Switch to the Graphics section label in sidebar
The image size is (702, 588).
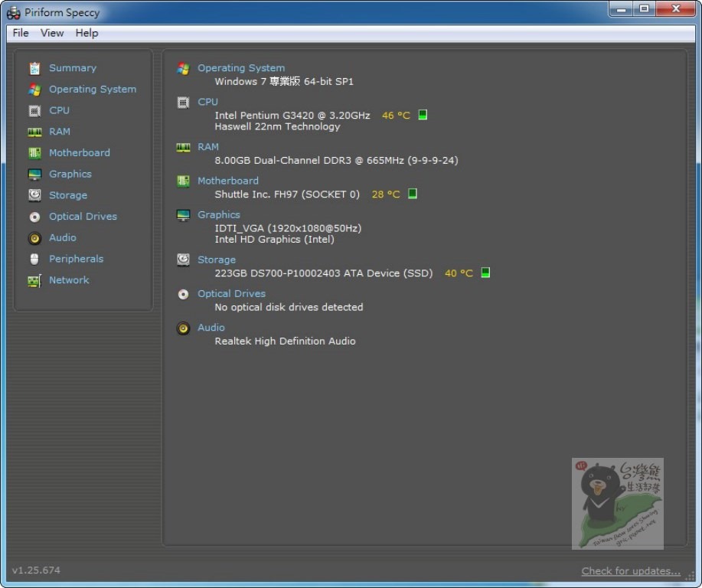tap(70, 174)
